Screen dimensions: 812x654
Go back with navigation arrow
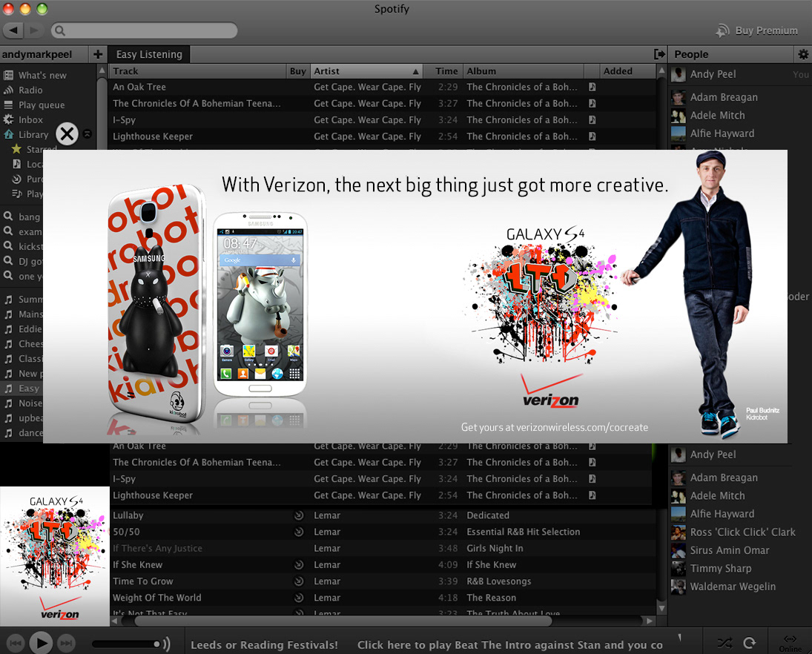[x=13, y=30]
